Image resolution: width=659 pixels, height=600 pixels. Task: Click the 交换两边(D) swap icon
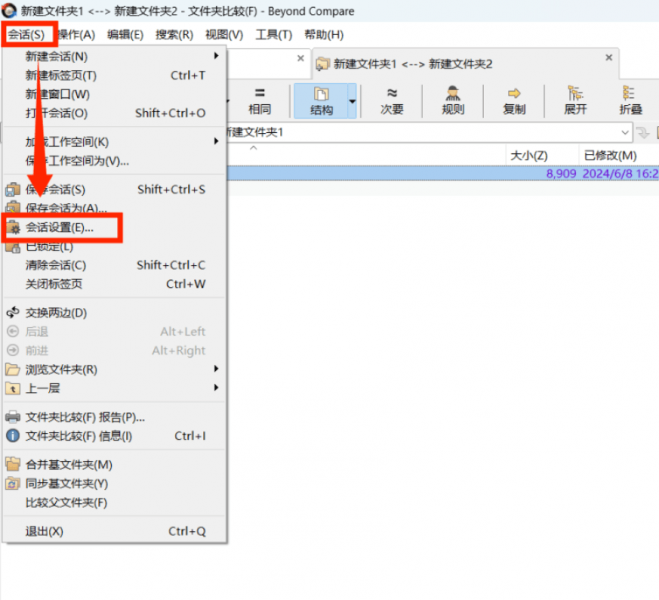(x=13, y=313)
